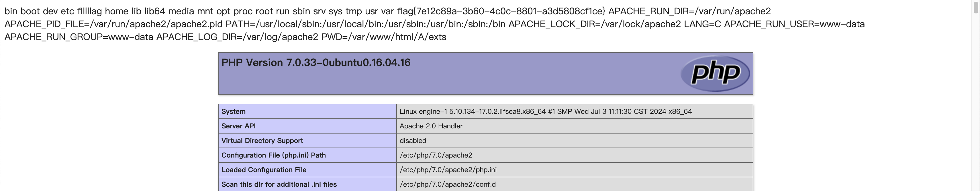980x191 pixels.
Task: Click the /etc/php/7.0/apache2/conf.d value
Action: 447,184
